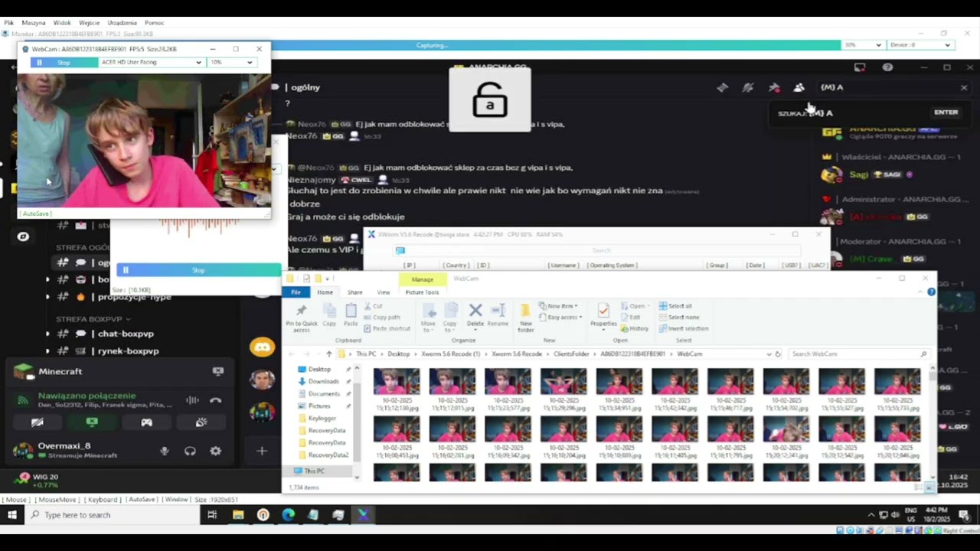Screen dimensions: 980x551
Task: Switch to the View ribbon tab
Action: point(383,292)
